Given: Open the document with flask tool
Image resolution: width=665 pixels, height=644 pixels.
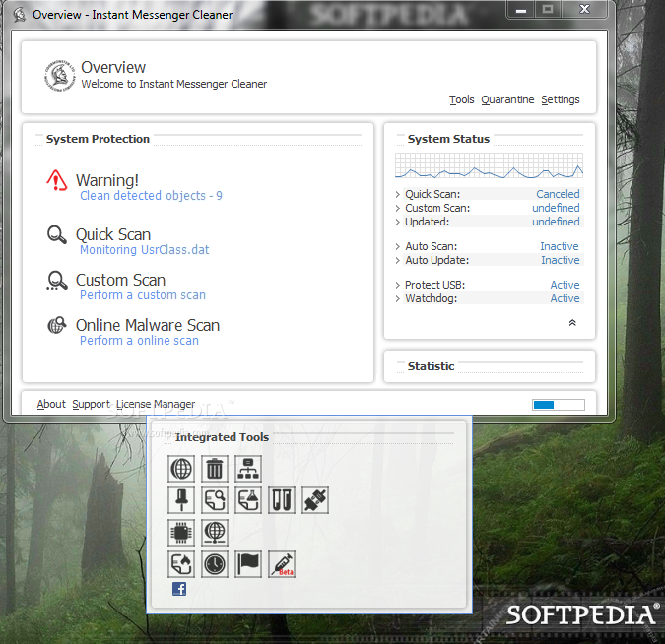Looking at the screenshot, I should pos(248,500).
